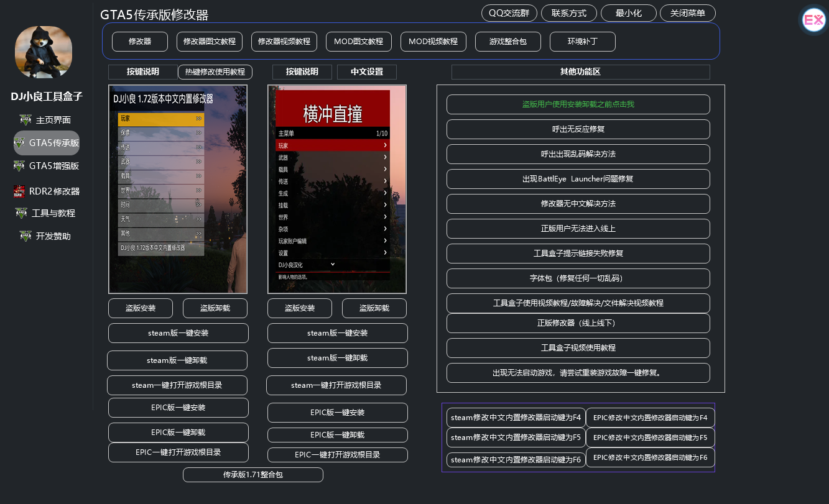Click the DJ小良 1.72 trainer preview image
The width and height of the screenshot is (829, 504).
pyautogui.click(x=178, y=189)
